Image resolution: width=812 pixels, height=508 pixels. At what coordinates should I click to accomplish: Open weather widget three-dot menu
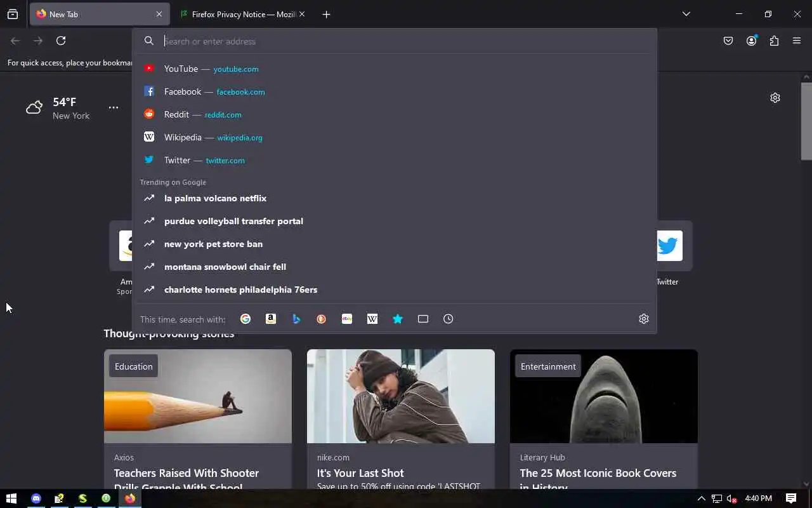tap(114, 107)
